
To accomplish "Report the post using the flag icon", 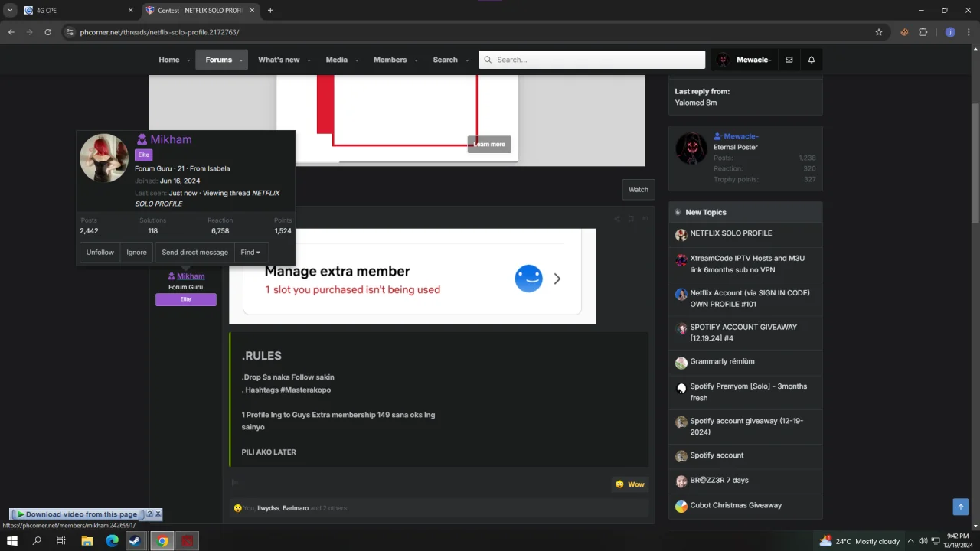I will (x=235, y=483).
